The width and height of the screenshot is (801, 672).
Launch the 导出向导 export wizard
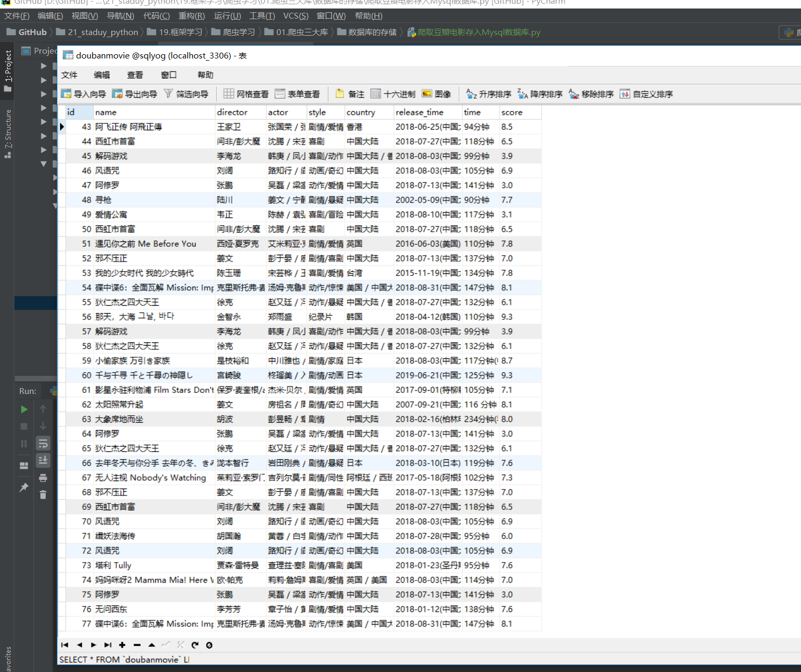(134, 94)
